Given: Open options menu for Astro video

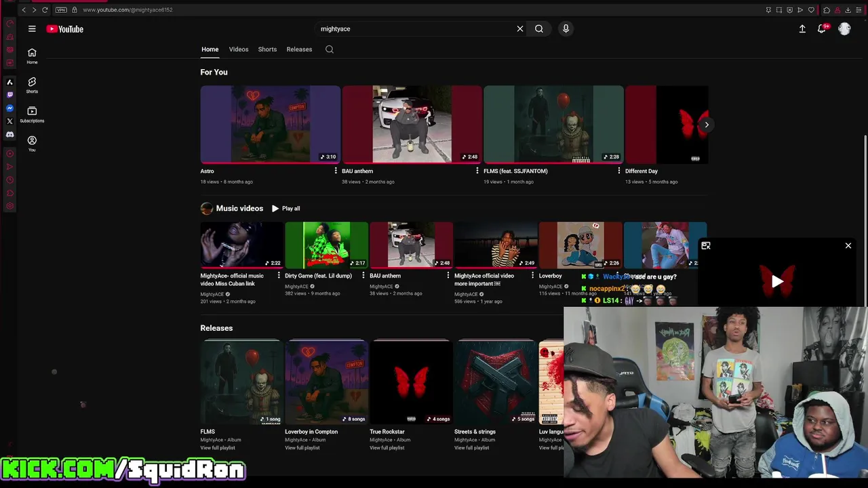Looking at the screenshot, I should click(x=336, y=171).
